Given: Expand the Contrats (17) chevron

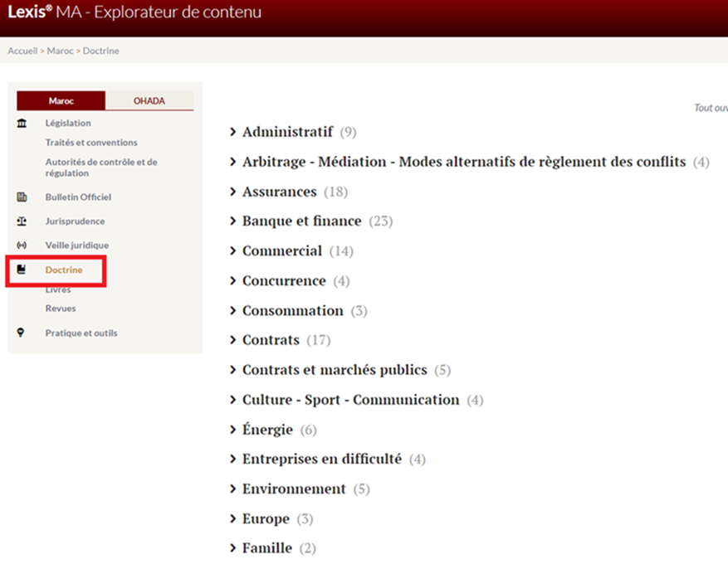Looking at the screenshot, I should click(233, 340).
